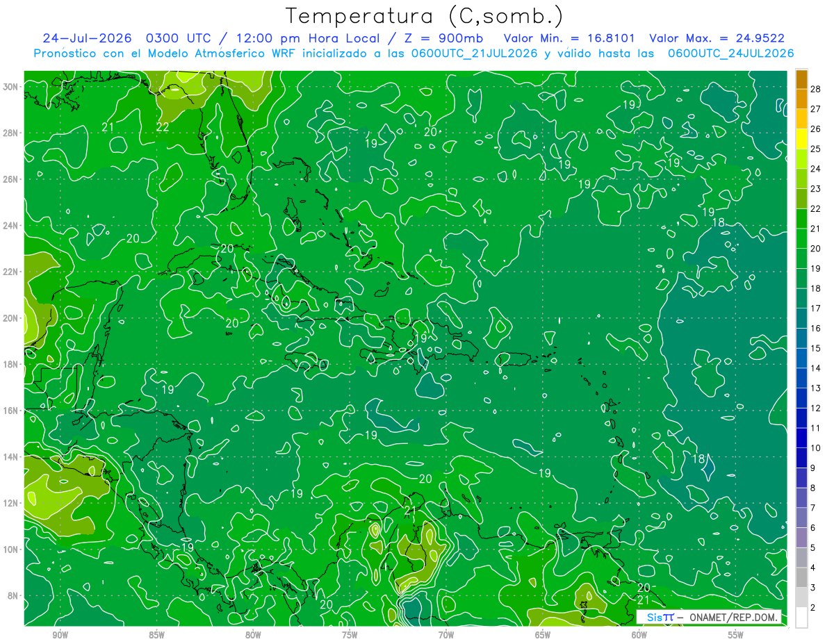This screenshot has width=834, height=644.
Task: Click the "28N" latitude axis label
Action: pyautogui.click(x=10, y=133)
